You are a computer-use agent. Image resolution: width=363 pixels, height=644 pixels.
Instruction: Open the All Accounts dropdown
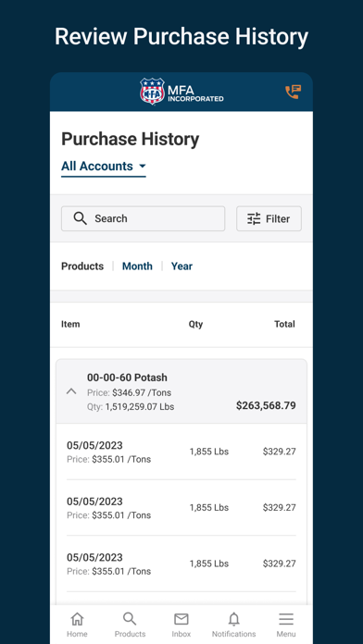[104, 167]
